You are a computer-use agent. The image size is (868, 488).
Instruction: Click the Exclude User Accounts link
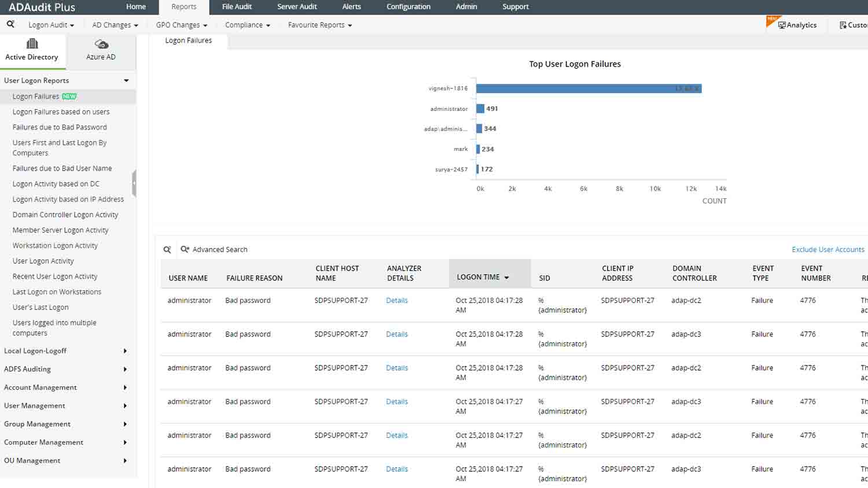click(827, 250)
